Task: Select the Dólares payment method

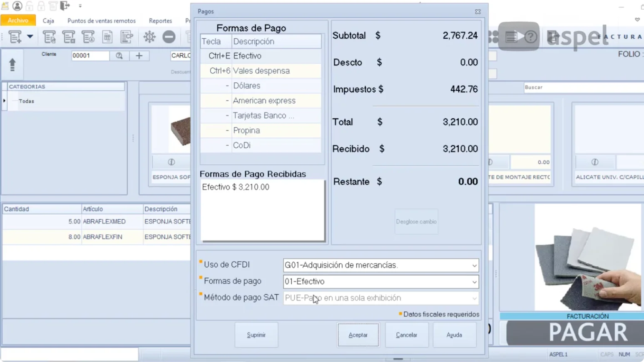Action: 261,86
